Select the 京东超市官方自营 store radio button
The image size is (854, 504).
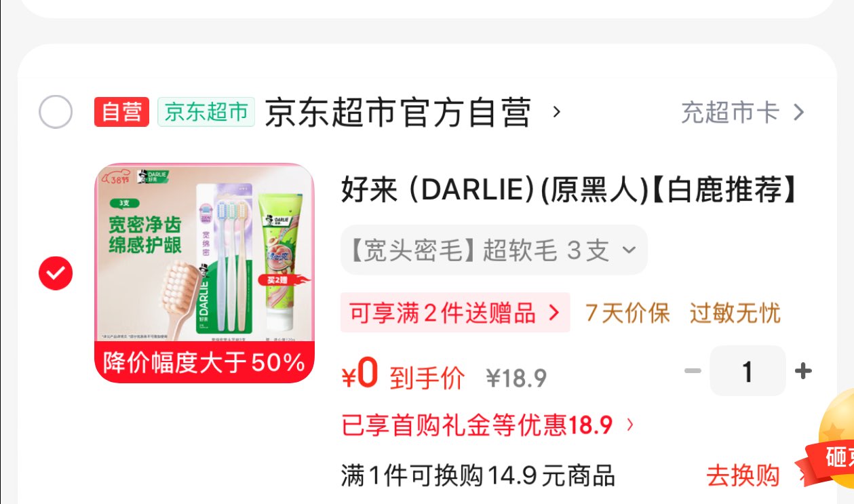point(56,112)
